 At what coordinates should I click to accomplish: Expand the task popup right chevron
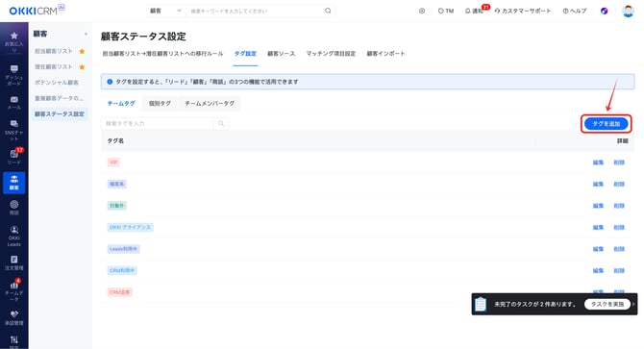633,304
